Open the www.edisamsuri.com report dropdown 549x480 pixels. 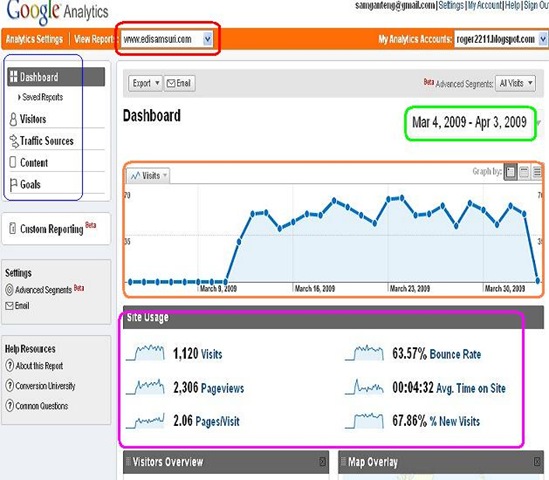coord(167,39)
